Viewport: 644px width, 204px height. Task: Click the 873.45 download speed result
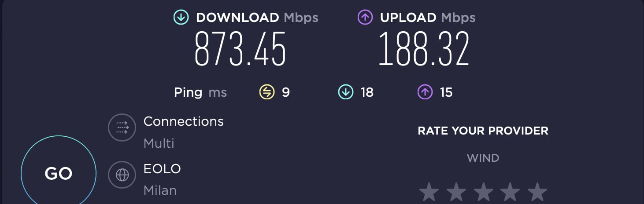(241, 49)
